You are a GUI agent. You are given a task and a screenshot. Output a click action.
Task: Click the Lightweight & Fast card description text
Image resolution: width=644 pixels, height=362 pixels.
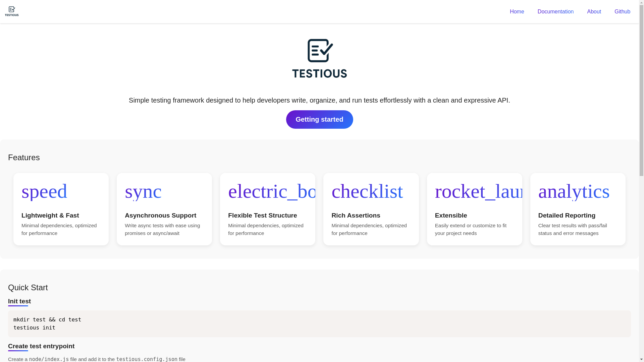click(x=59, y=229)
